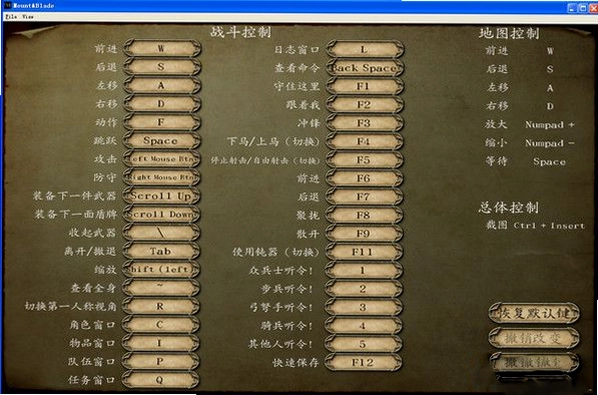
Task: Change the F7 binding for troop 后退
Action: pyautogui.click(x=364, y=197)
